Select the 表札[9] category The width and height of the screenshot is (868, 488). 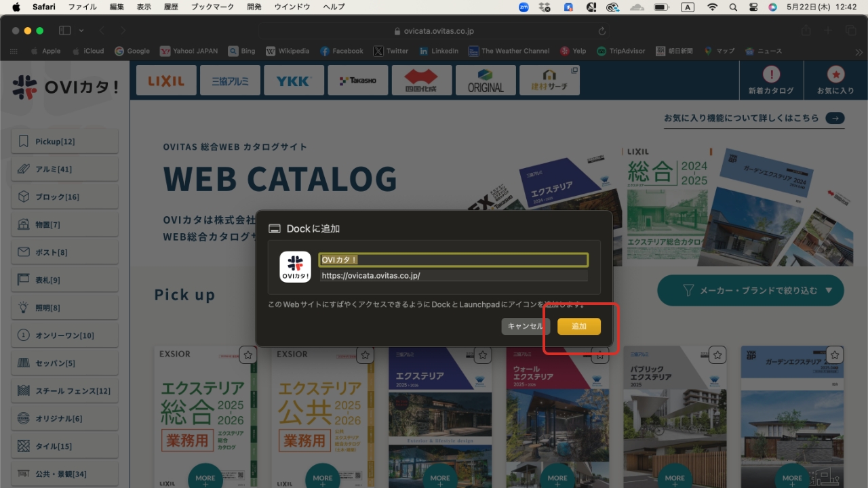pos(64,280)
